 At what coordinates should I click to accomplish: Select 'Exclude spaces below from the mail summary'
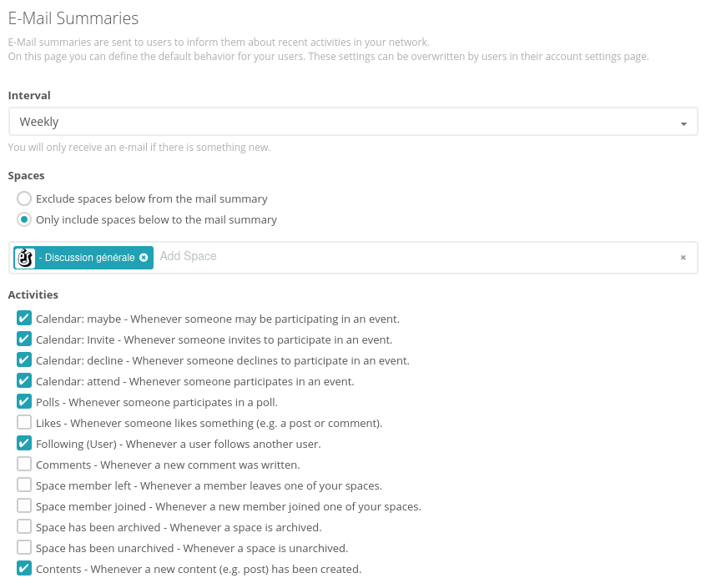pos(24,199)
